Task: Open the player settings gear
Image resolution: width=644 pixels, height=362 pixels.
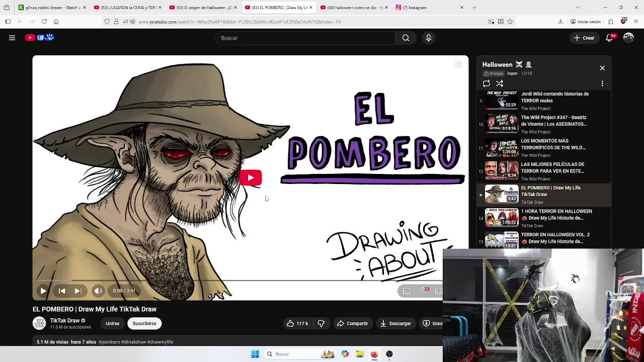Action: (423, 291)
